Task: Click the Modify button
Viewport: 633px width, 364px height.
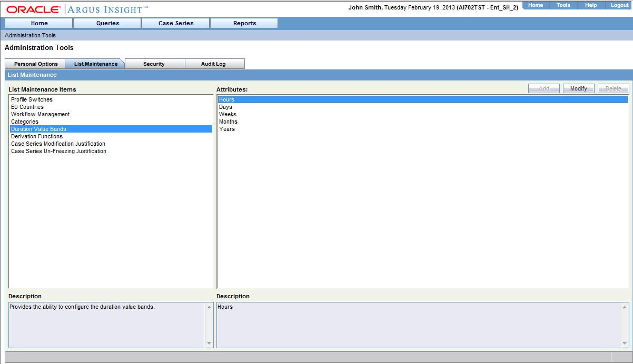Action: coord(579,88)
